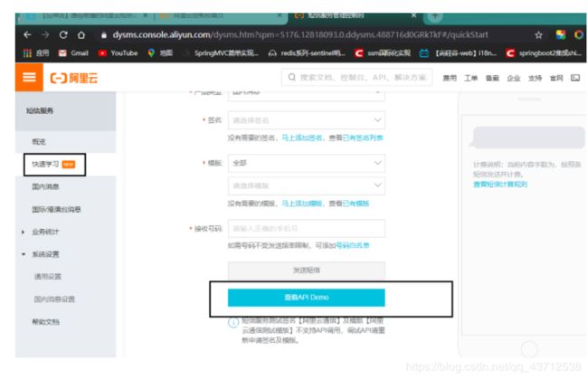Click the 马上添加签名 link

pyautogui.click(x=302, y=138)
